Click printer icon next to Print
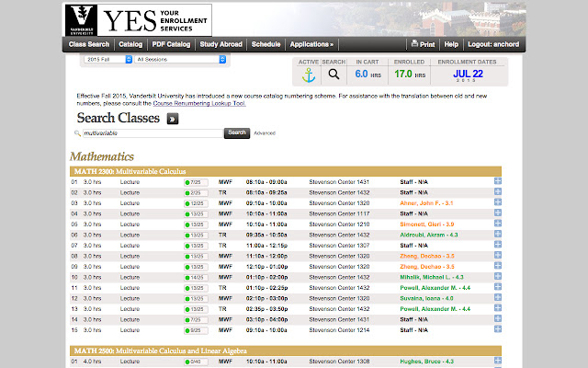Image resolution: width=588 pixels, height=368 pixels. click(x=414, y=43)
